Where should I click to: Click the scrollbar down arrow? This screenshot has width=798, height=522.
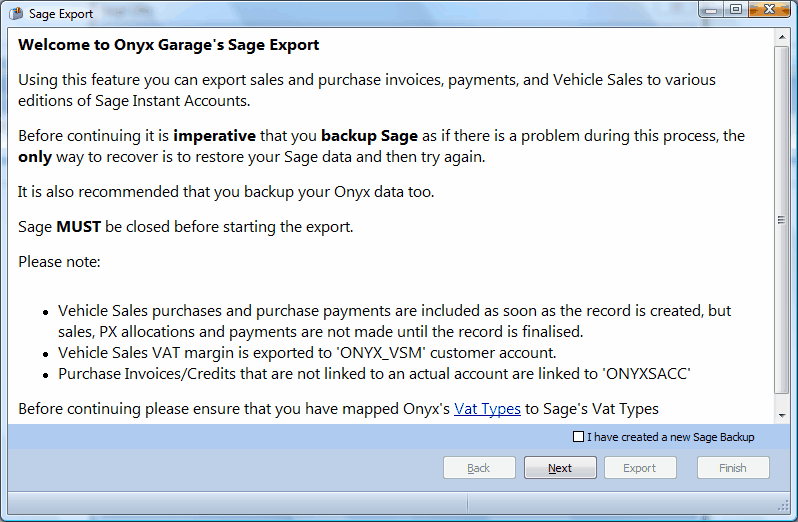tap(782, 415)
